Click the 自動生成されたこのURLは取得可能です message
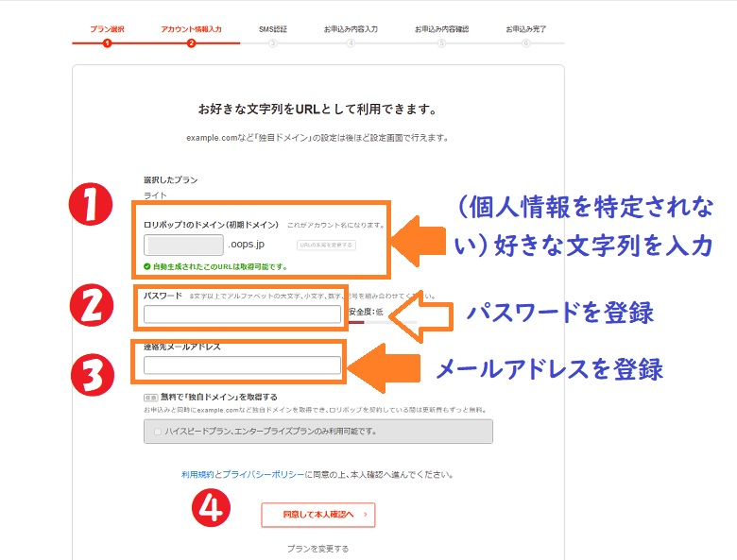The height and width of the screenshot is (560, 737). 220,266
